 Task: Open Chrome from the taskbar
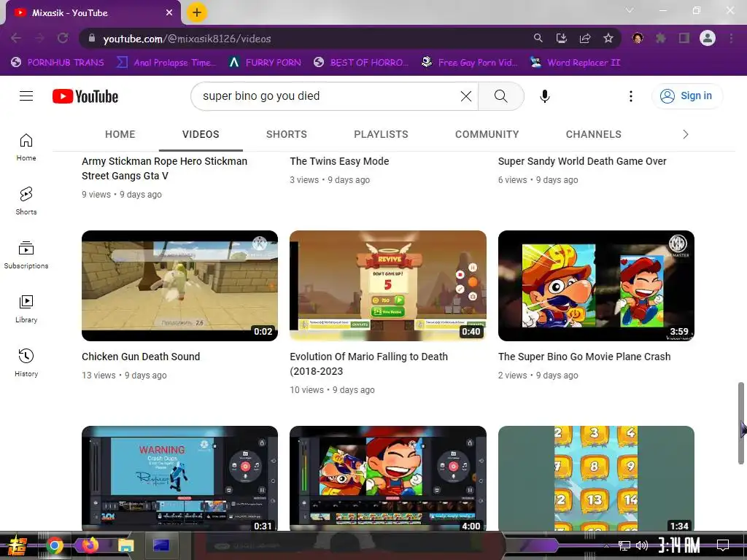point(55,545)
